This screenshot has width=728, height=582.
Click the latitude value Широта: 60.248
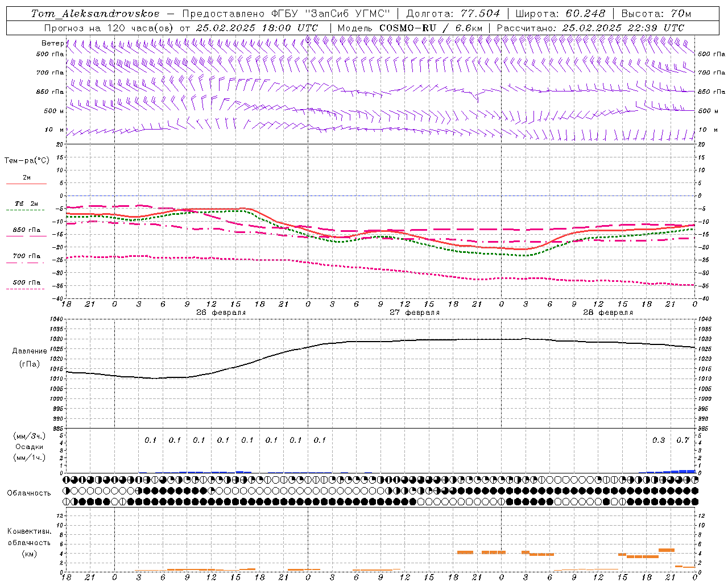(561, 14)
